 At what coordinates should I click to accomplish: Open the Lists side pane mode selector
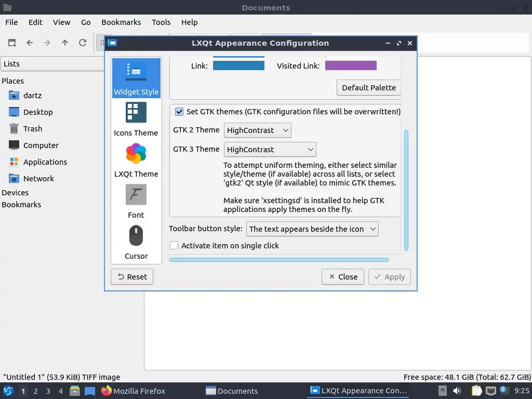[52, 64]
